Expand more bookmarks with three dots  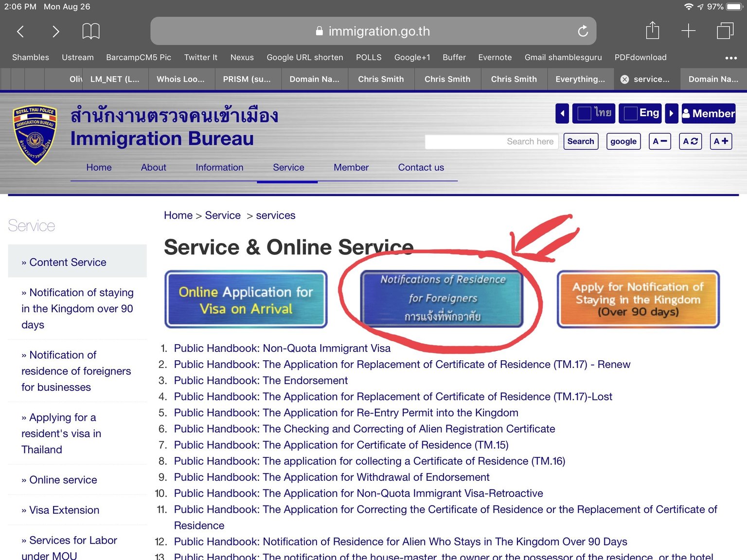point(730,58)
